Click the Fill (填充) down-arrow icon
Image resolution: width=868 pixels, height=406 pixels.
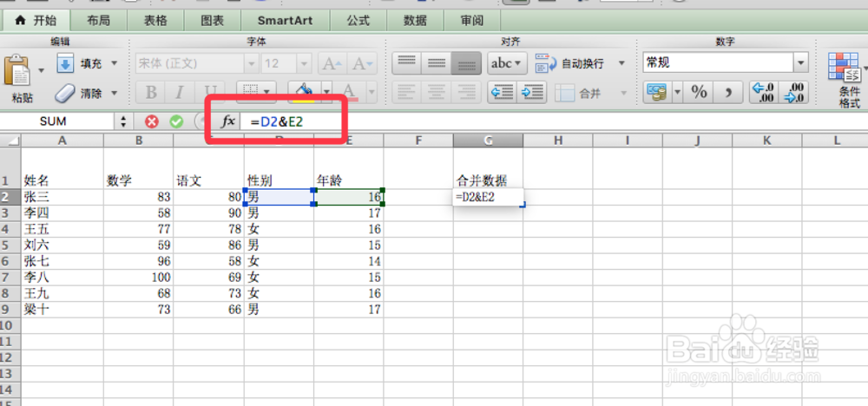point(65,63)
